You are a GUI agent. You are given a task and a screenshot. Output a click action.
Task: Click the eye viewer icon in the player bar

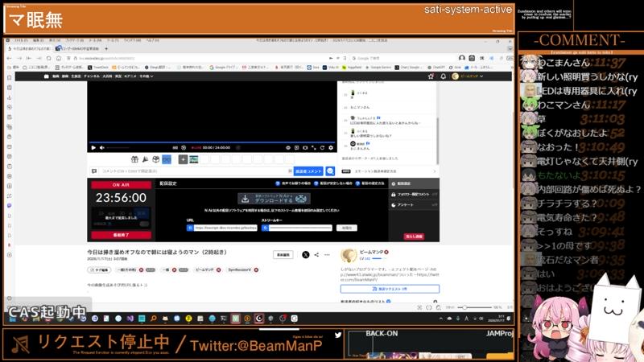[x=288, y=148]
